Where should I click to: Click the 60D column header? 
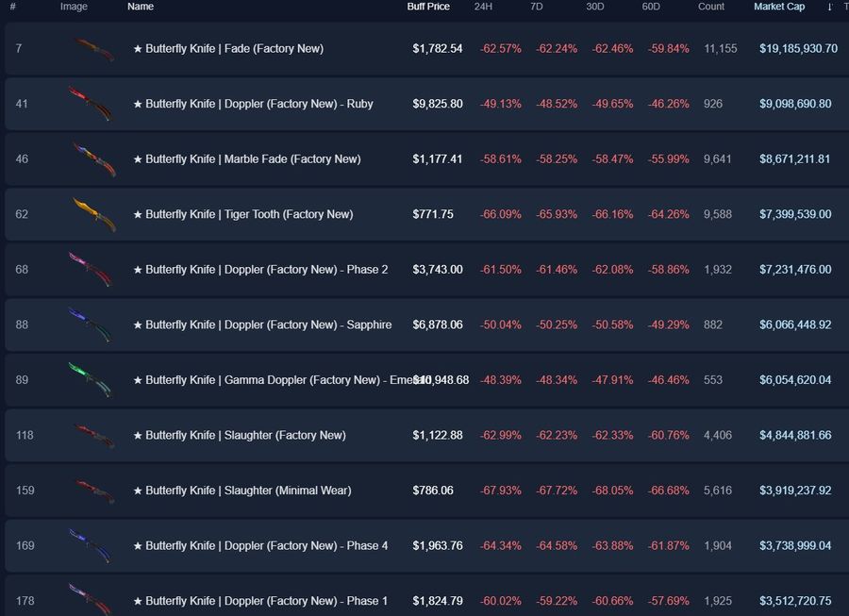coord(651,7)
